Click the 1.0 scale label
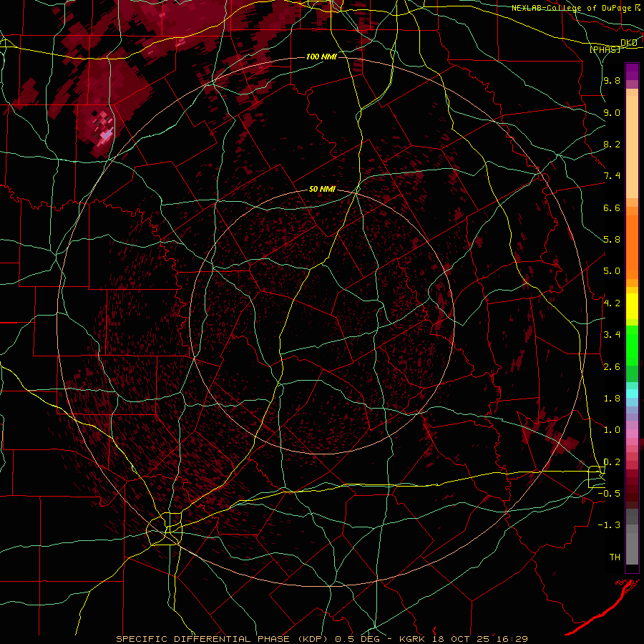The width and height of the screenshot is (644, 644). [612, 430]
